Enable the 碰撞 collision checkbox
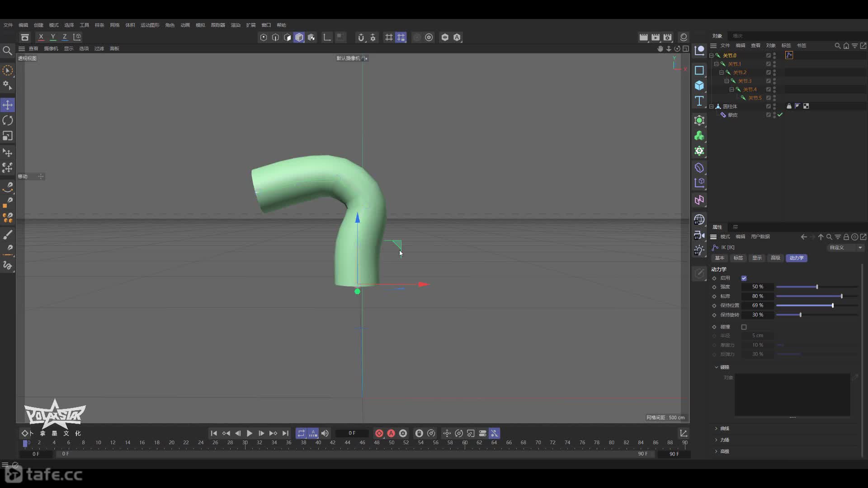 744,327
